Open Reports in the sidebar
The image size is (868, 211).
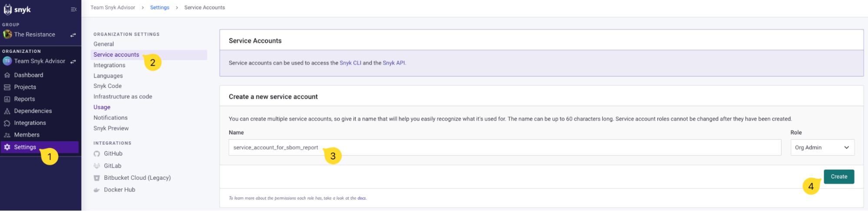point(24,99)
